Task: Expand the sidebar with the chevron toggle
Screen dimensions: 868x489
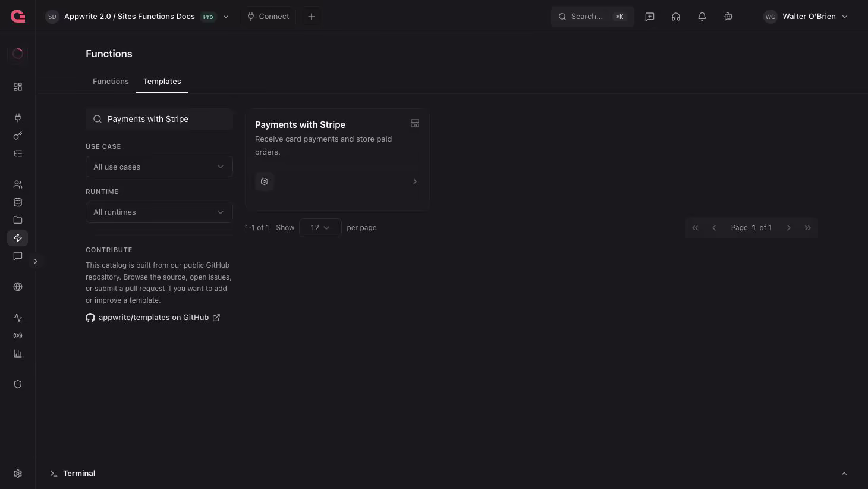Action: point(36,261)
